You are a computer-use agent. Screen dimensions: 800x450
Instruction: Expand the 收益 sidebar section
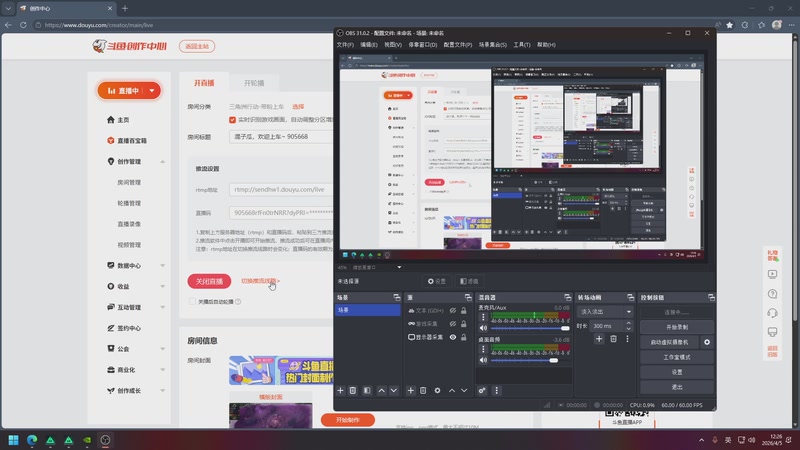tap(163, 287)
